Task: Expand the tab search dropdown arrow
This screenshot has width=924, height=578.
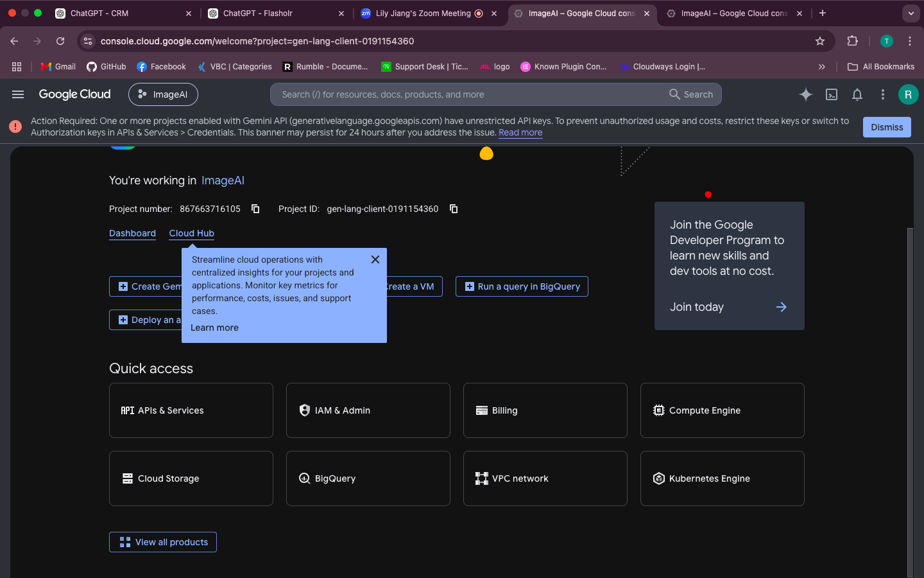Action: click(x=911, y=13)
